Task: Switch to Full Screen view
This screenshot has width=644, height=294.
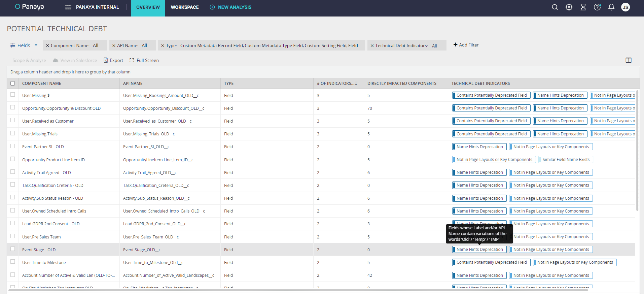Action: tap(144, 60)
